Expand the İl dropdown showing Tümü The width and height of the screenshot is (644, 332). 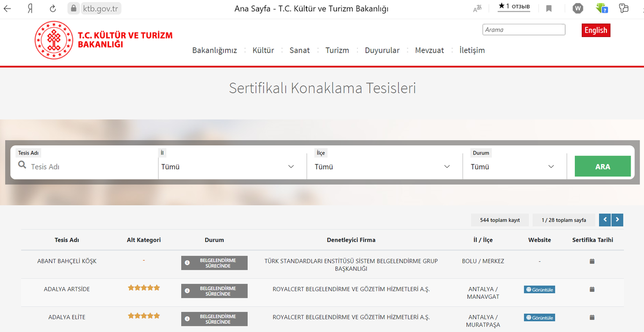pos(291,166)
